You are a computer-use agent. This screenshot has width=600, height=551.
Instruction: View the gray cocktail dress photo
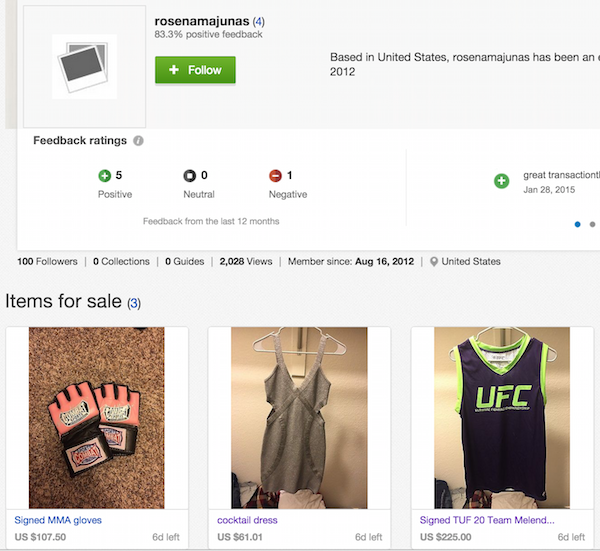(x=299, y=418)
